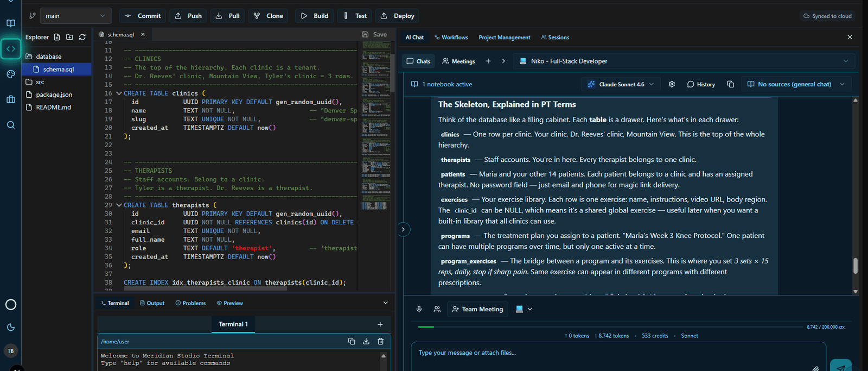This screenshot has height=371, width=868.
Task: Open the briefcase icon in left sidebar
Action: (11, 99)
